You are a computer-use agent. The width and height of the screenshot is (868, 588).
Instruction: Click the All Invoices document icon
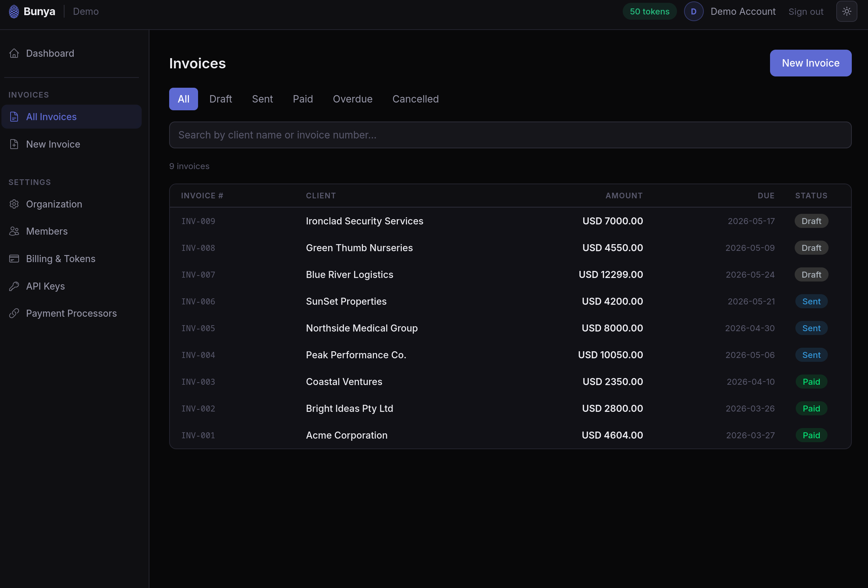point(14,117)
